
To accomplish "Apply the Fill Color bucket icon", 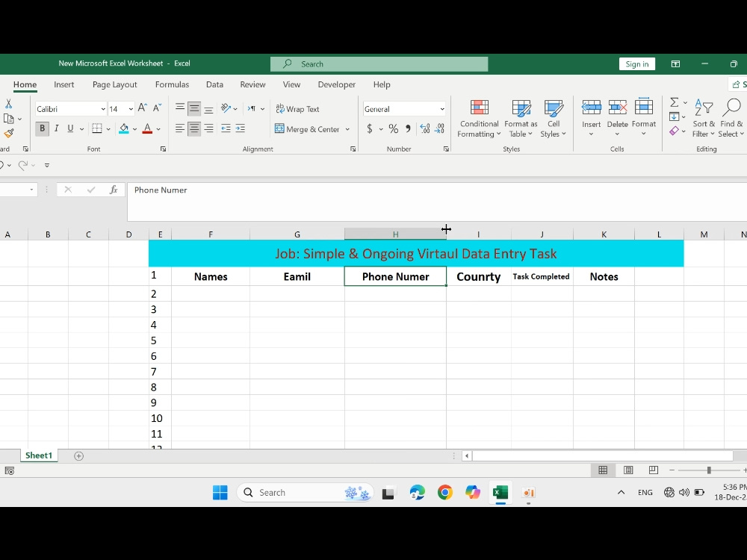I will [x=124, y=128].
